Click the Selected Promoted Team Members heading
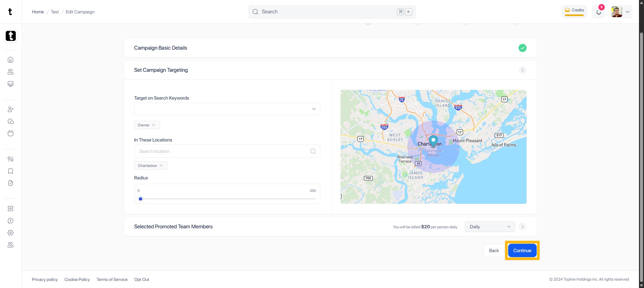This screenshot has height=288, width=644. (x=173, y=227)
